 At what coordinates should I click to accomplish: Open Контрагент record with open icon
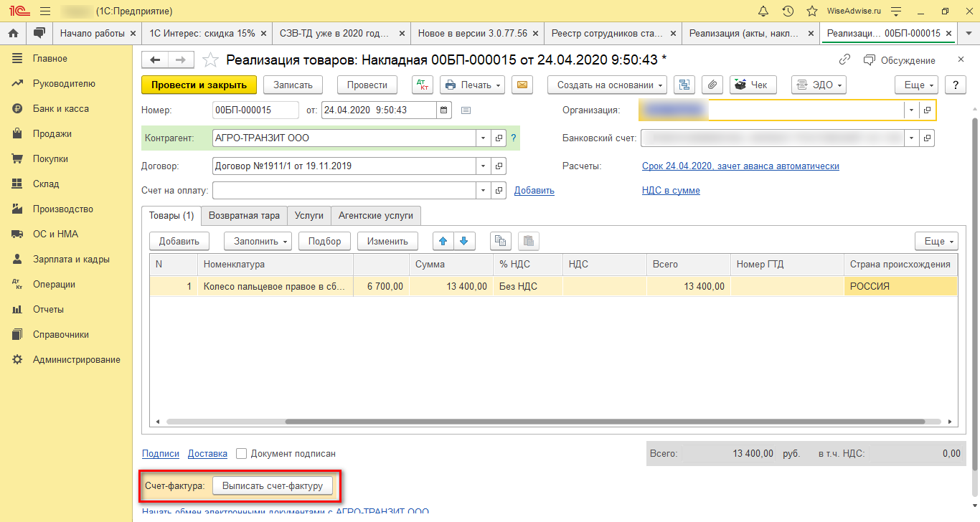point(499,138)
